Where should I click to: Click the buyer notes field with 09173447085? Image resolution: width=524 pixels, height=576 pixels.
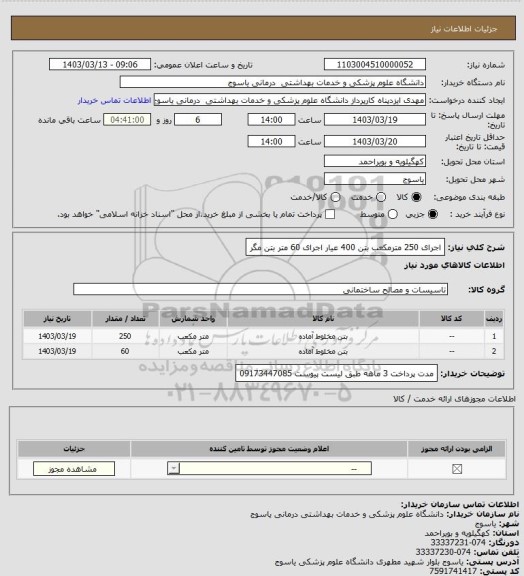pos(337,374)
